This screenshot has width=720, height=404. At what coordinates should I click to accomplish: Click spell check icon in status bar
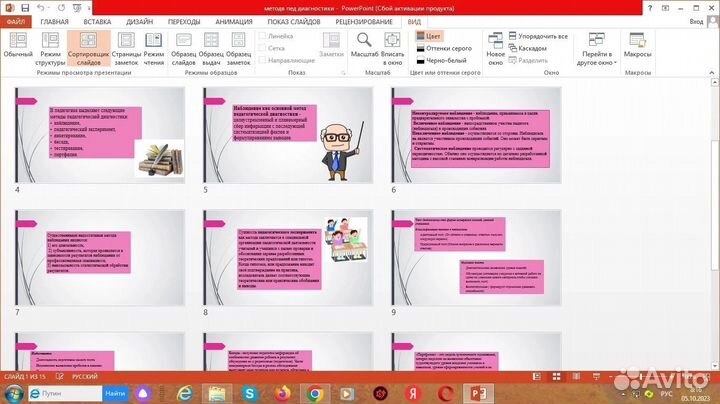click(59, 376)
